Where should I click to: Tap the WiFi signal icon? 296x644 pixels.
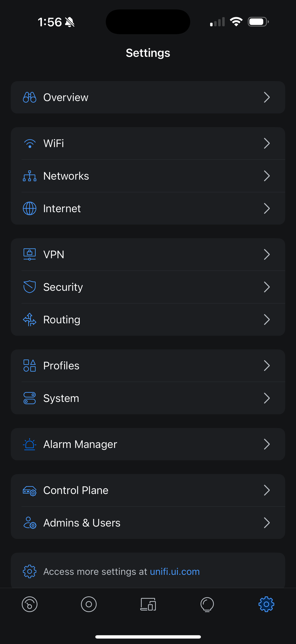(x=30, y=144)
